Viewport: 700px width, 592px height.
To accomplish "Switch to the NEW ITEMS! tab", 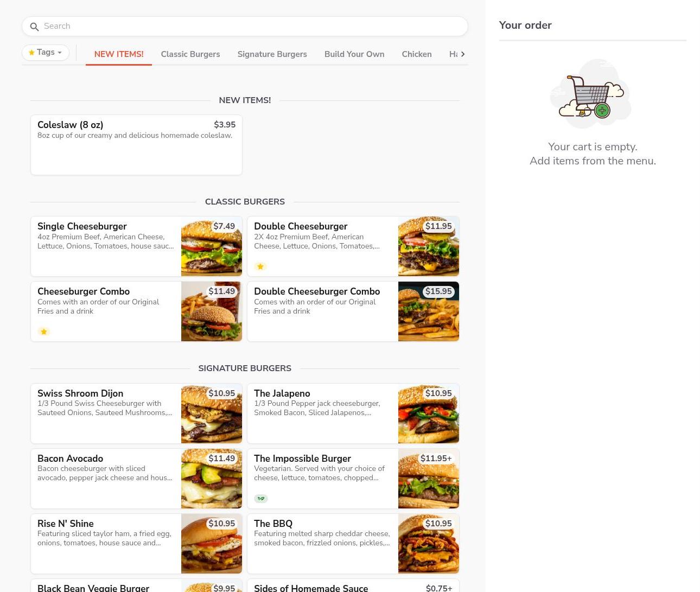I will (x=119, y=54).
